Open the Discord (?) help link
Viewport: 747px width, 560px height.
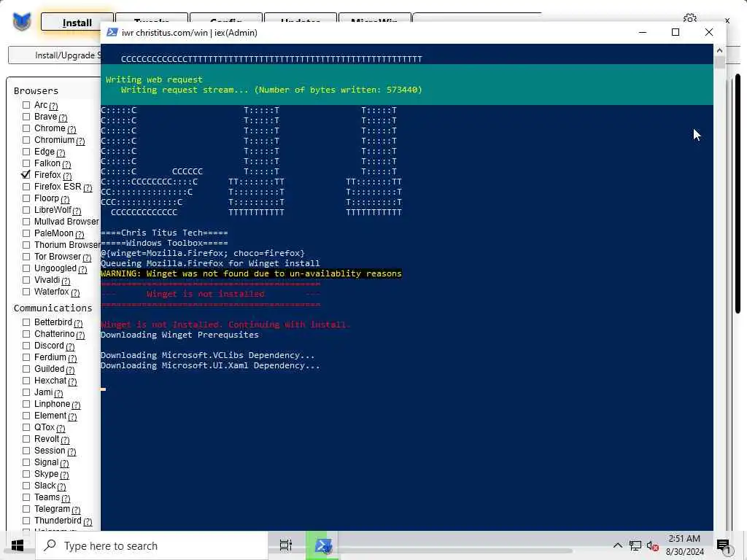click(70, 346)
